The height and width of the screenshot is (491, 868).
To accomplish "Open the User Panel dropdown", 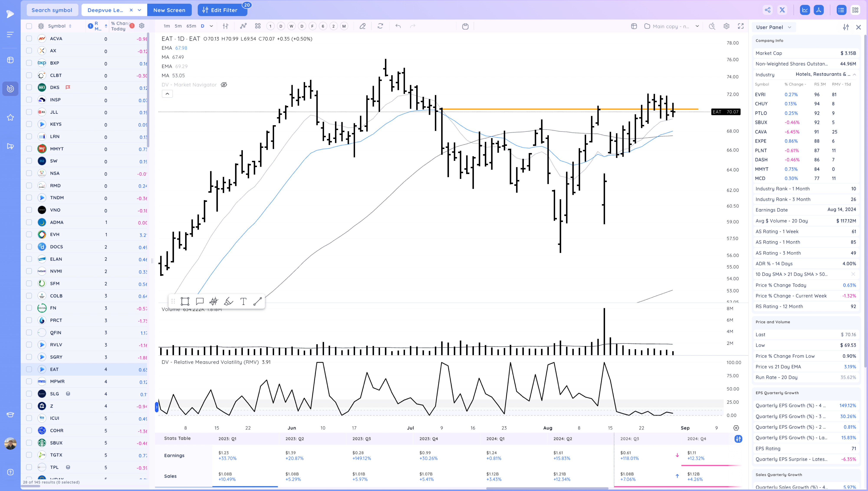I will tap(774, 27).
